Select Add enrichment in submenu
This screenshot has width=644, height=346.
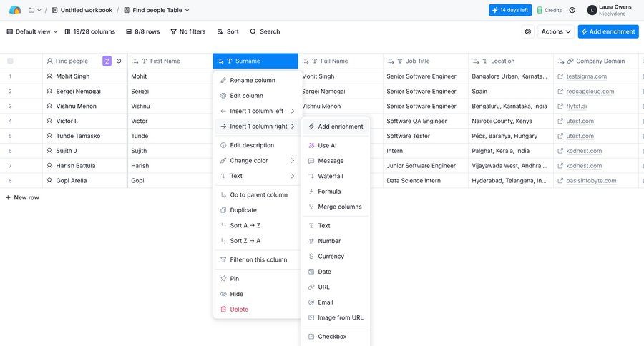pyautogui.click(x=335, y=127)
